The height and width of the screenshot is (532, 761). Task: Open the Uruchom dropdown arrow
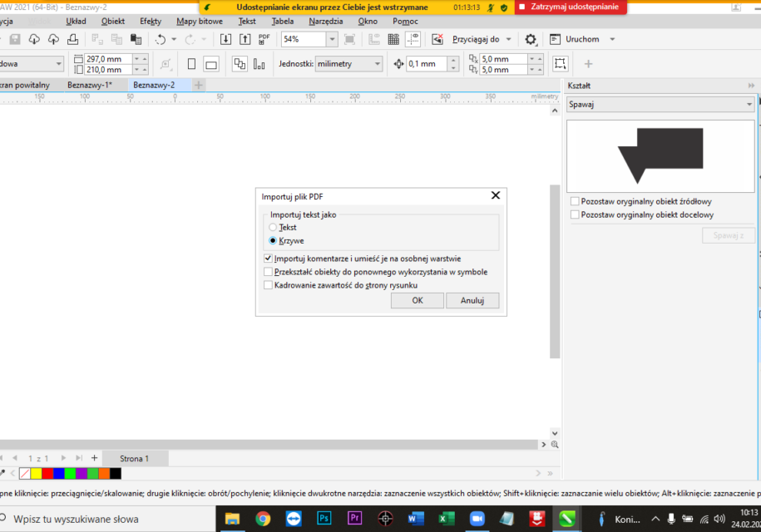(612, 39)
